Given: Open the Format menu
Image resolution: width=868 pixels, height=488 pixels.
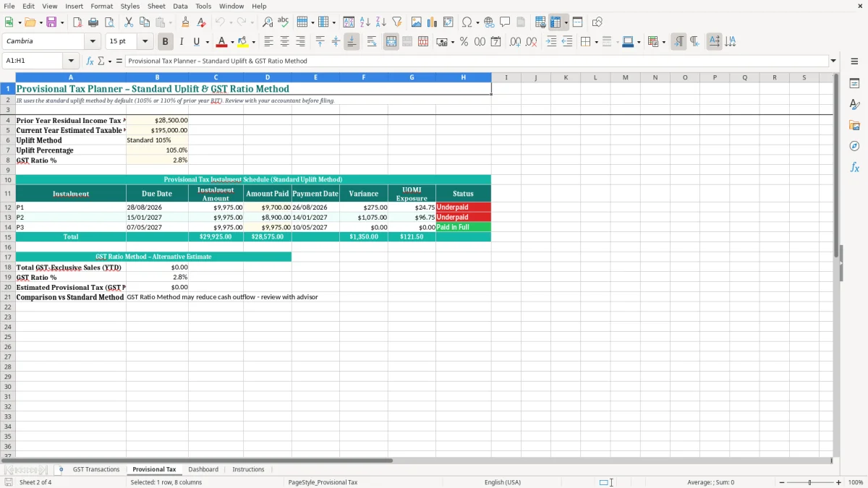Looking at the screenshot, I should 101,6.
